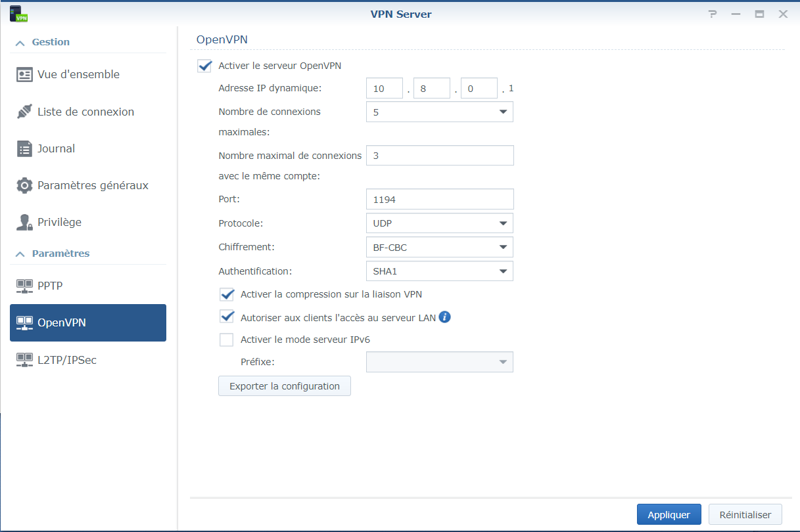Click the Journal log icon
This screenshot has height=532, width=800.
24,148
